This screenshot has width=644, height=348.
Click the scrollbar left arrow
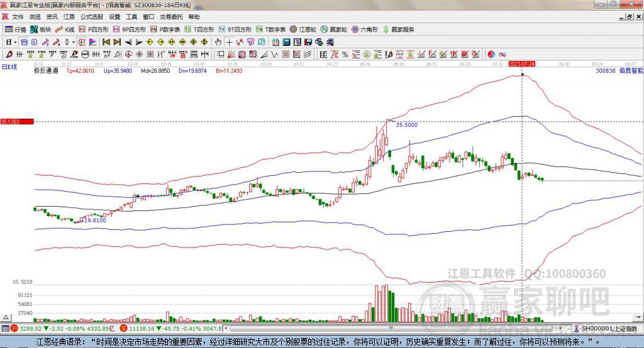click(x=227, y=329)
